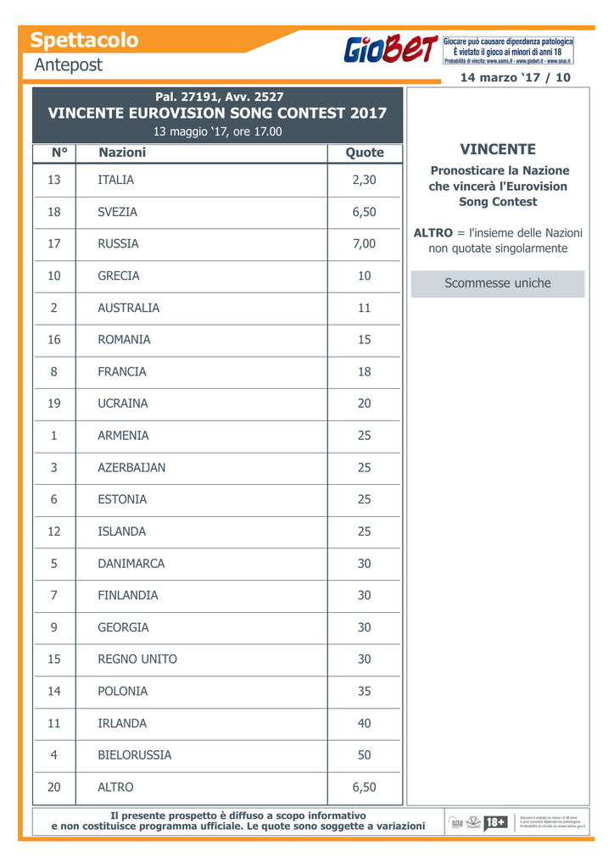The width and height of the screenshot is (614, 868).
Task: Click the 6,50 quote for SVEZIA
Action: [365, 212]
